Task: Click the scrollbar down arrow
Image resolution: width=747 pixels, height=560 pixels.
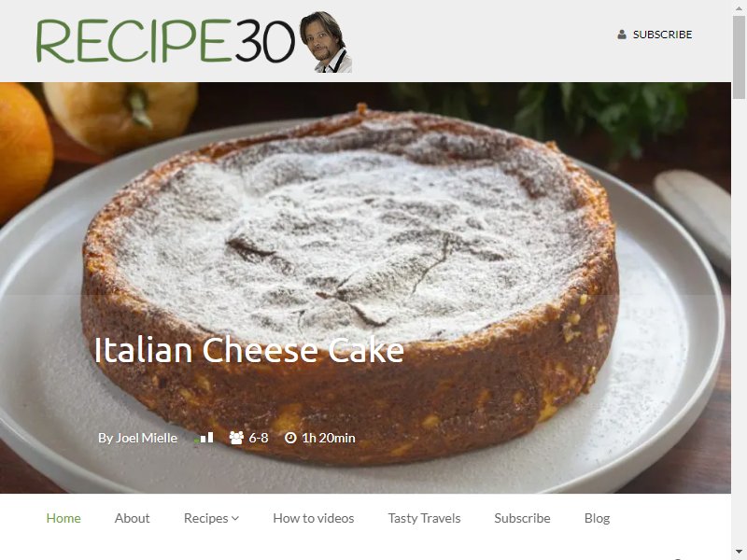Action: 739,552
